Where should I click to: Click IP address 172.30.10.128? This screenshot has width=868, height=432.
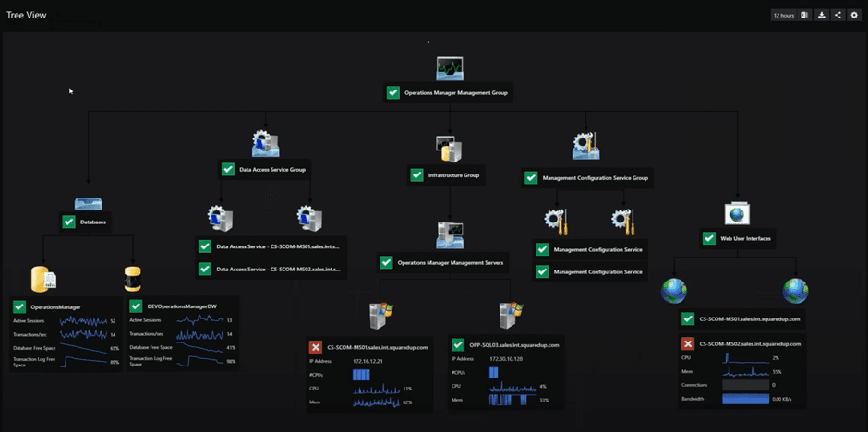(x=505, y=358)
